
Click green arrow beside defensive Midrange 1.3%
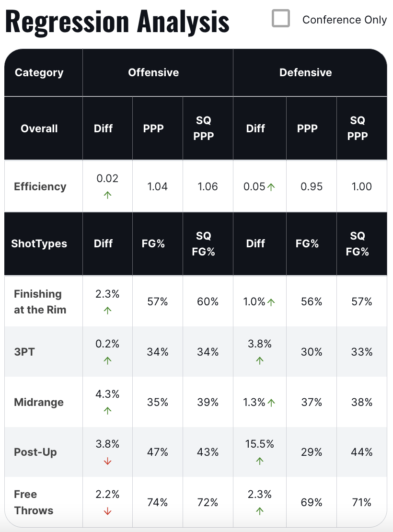click(271, 403)
